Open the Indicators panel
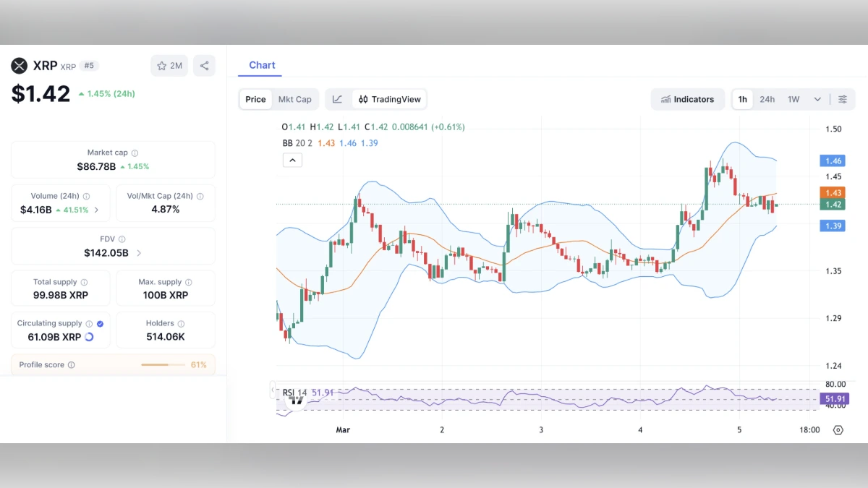 coord(687,99)
